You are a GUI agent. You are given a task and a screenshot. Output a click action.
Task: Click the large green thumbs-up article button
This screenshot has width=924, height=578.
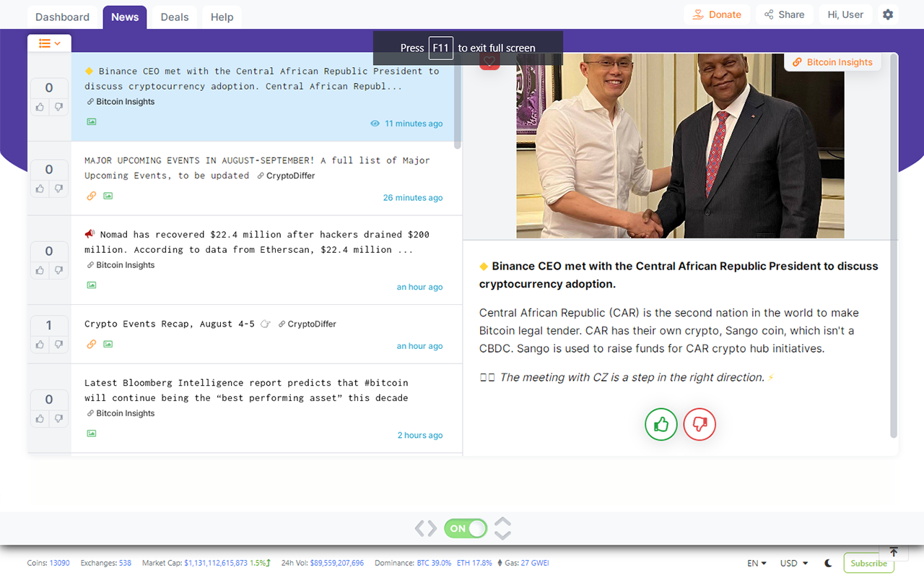tap(661, 424)
